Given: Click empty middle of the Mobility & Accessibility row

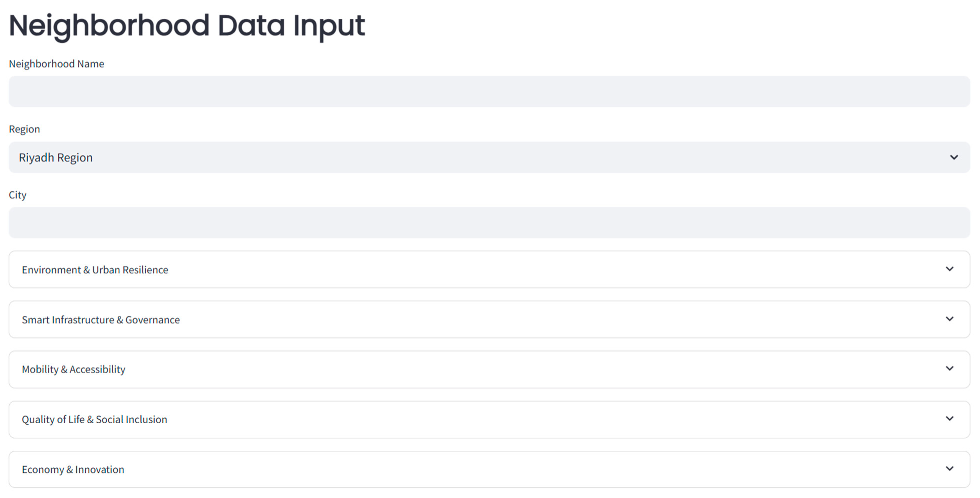Looking at the screenshot, I should click(x=489, y=369).
